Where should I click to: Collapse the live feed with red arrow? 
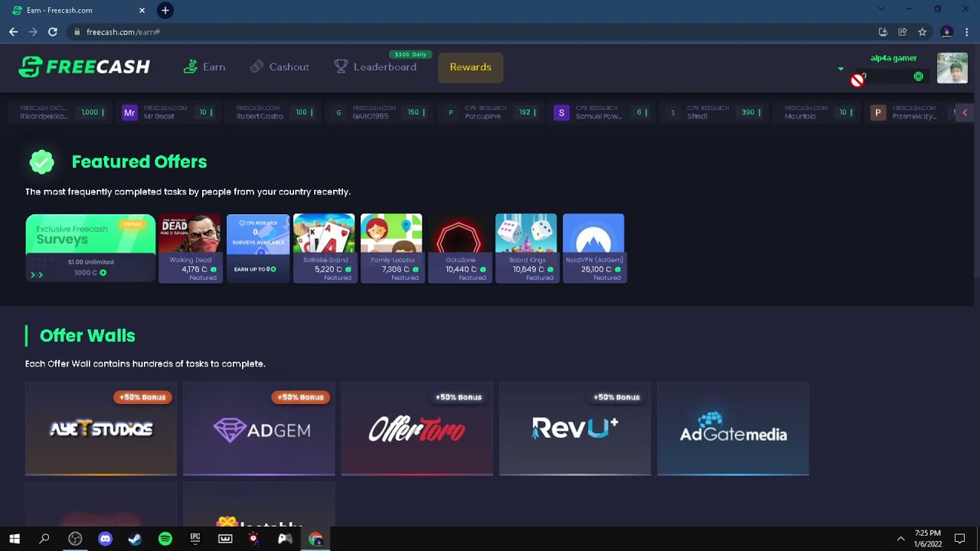tap(965, 112)
